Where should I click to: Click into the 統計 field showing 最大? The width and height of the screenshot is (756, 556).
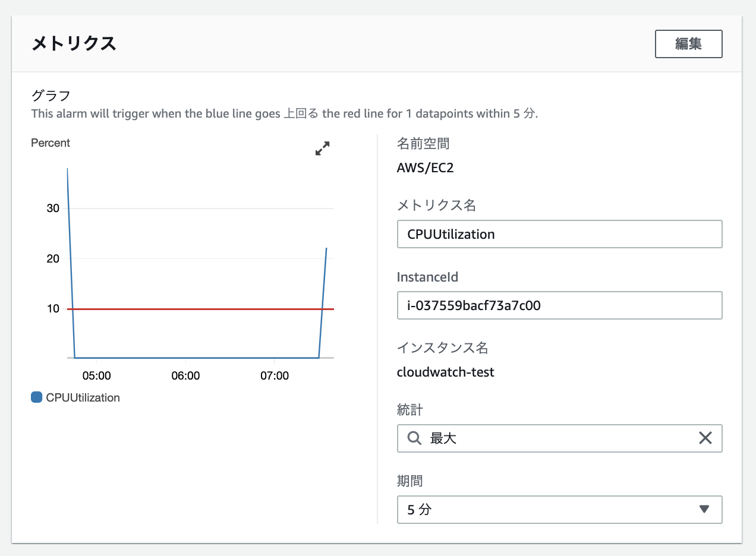[x=559, y=438]
